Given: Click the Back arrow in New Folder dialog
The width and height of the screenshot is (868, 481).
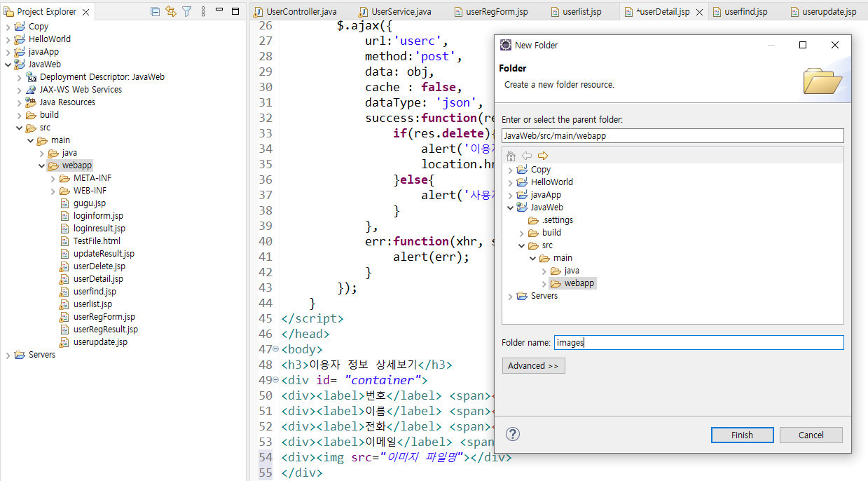Looking at the screenshot, I should 527,156.
